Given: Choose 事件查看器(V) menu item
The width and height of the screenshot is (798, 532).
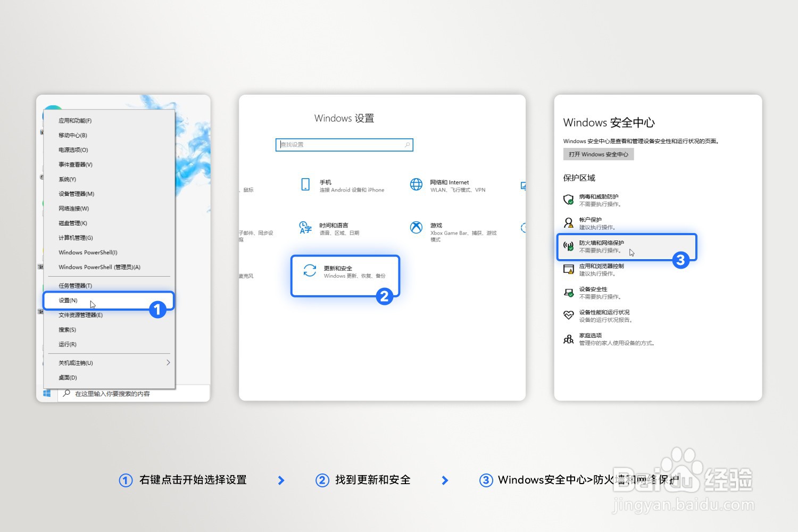Looking at the screenshot, I should pos(76,164).
